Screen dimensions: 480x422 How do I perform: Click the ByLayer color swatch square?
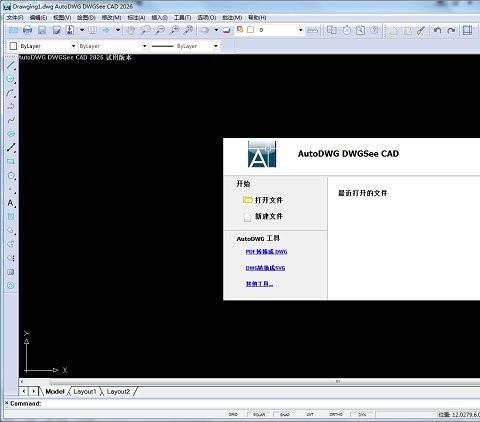13,46
